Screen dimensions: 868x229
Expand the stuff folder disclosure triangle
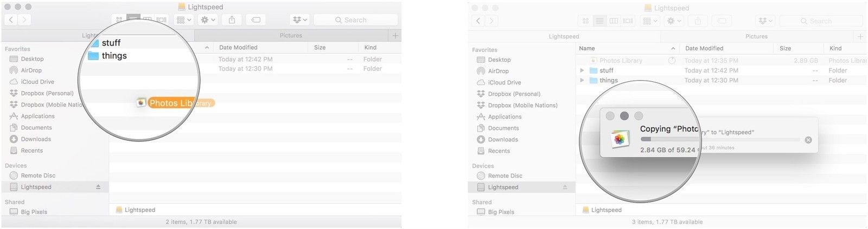coord(582,70)
